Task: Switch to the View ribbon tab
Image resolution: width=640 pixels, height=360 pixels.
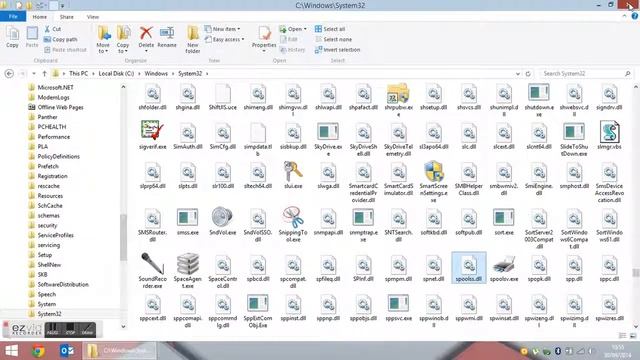Action: pyautogui.click(x=93, y=17)
